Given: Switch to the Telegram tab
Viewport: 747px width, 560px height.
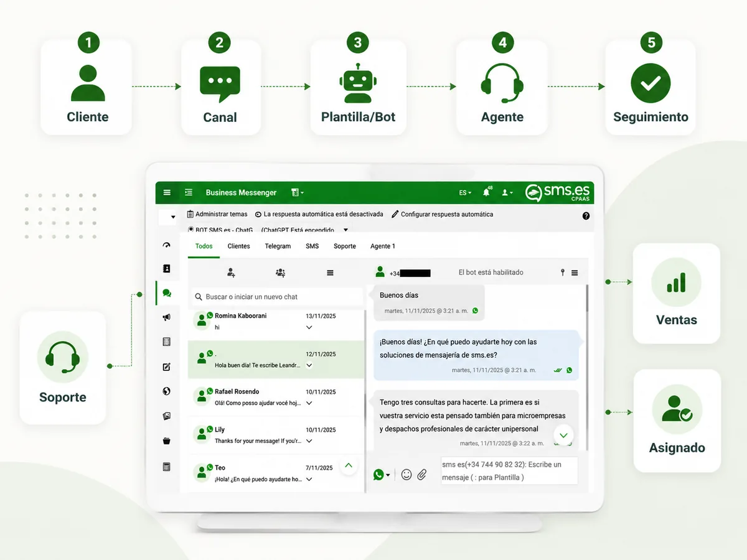Looking at the screenshot, I should coord(278,246).
